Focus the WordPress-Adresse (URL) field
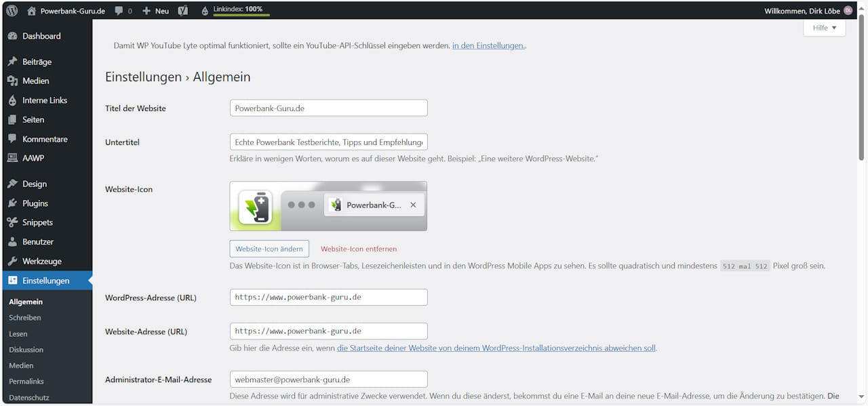This screenshot has width=868, height=406. (x=329, y=297)
